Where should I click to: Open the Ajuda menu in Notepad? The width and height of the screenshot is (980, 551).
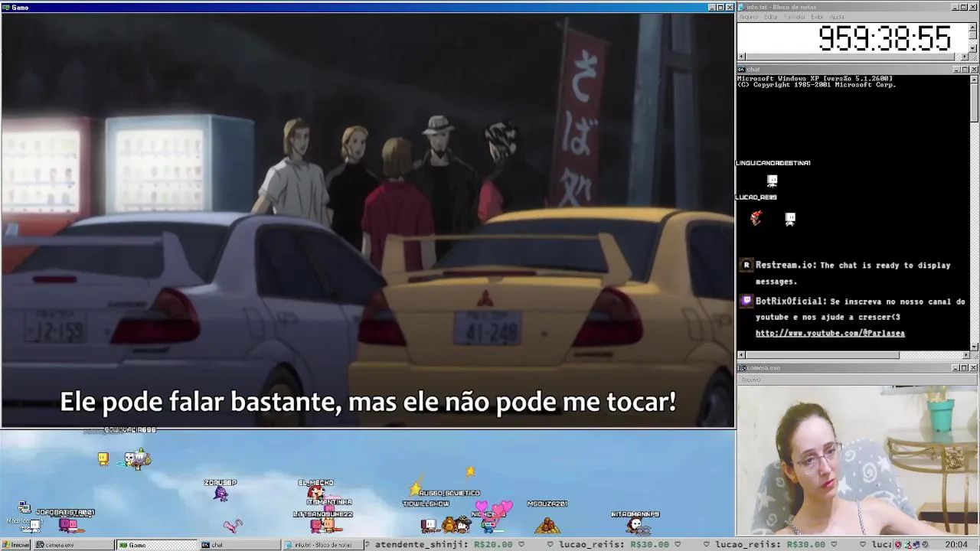coord(837,17)
